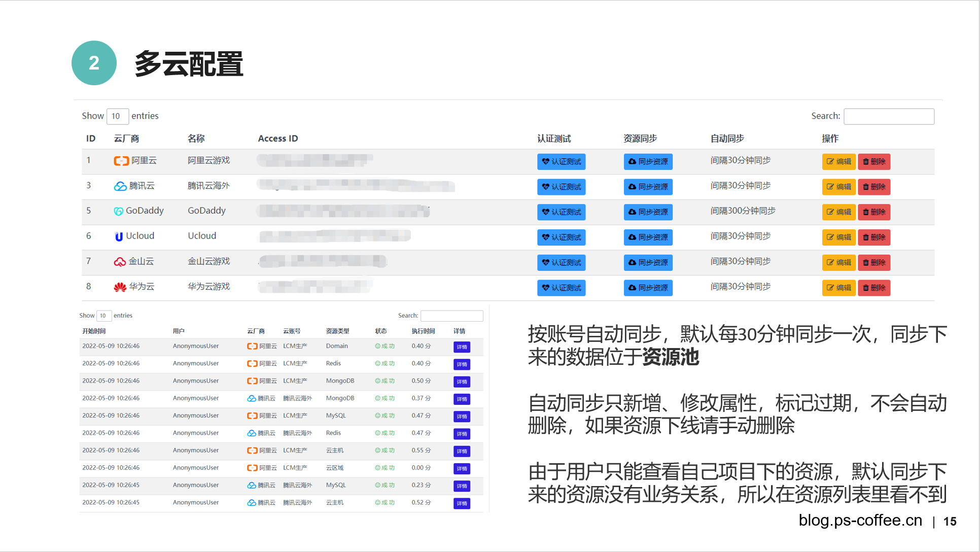Sync resources (同步资源) for GoDaddy
This screenshot has height=552, width=980.
648,212
